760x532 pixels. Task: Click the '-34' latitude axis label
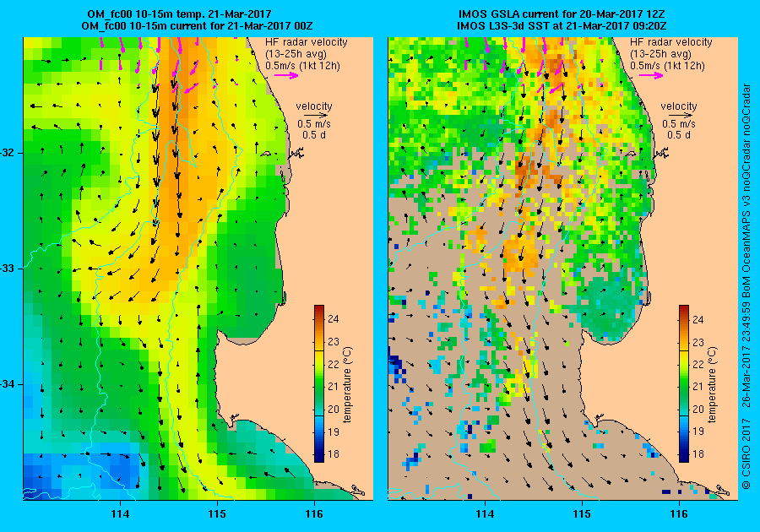coord(8,385)
